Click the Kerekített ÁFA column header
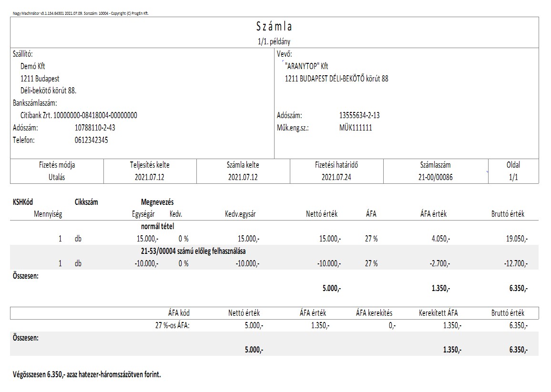Image resolution: width=551 pixels, height=392 pixels. 438,313
